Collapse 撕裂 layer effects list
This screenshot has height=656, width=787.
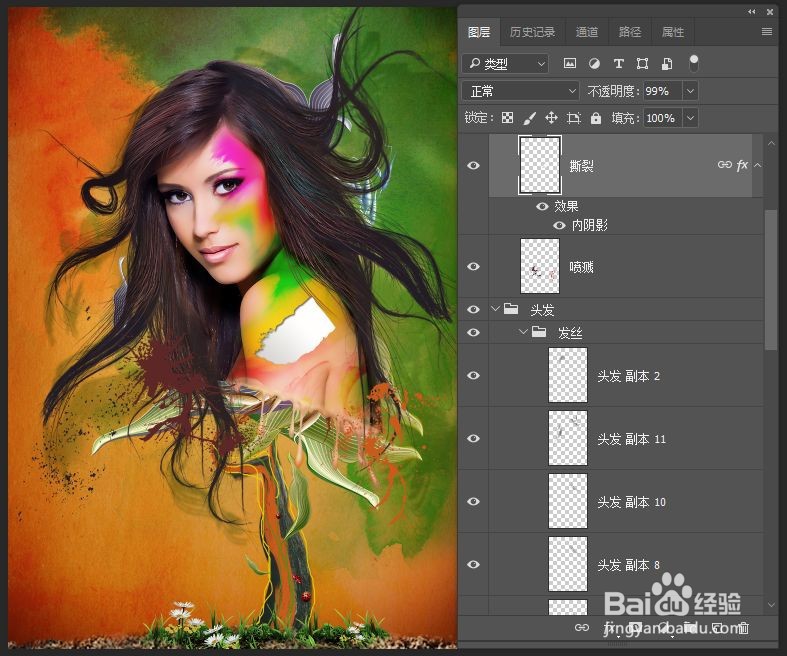pyautogui.click(x=757, y=165)
